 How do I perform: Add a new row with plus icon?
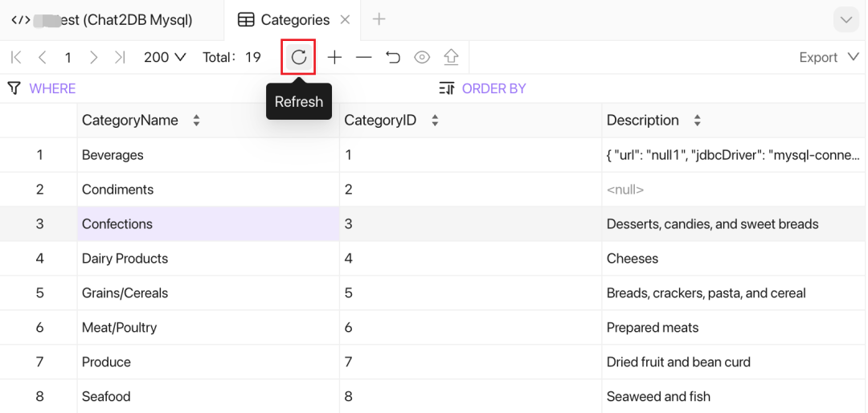tap(334, 57)
